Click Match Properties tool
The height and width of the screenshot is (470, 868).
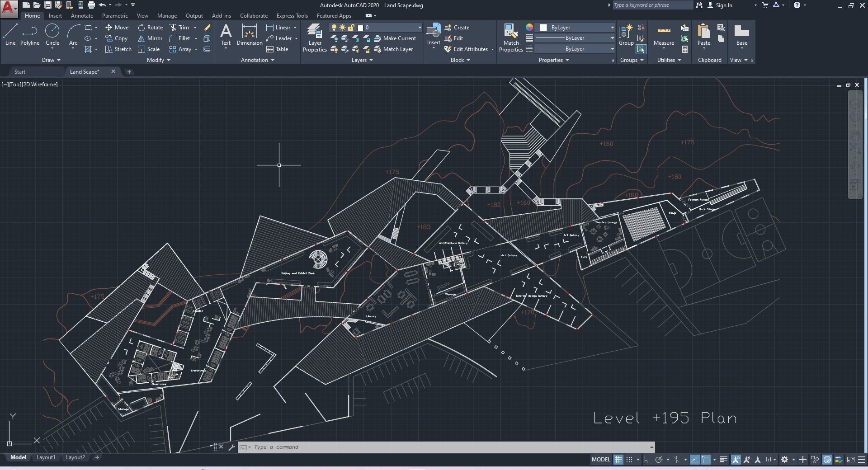click(x=511, y=38)
